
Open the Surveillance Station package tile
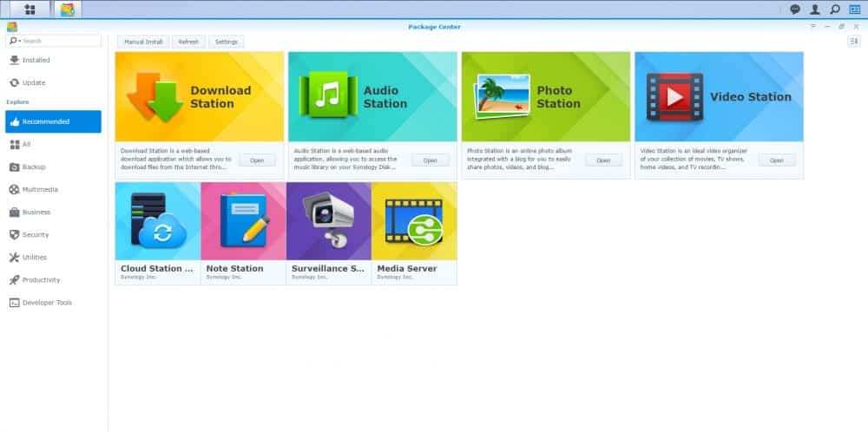pyautogui.click(x=329, y=233)
